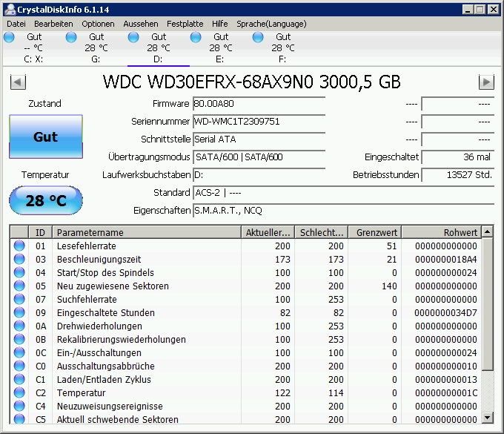This screenshot has height=434, width=504.
Task: Select the D: disk status orb
Action: coord(133,37)
